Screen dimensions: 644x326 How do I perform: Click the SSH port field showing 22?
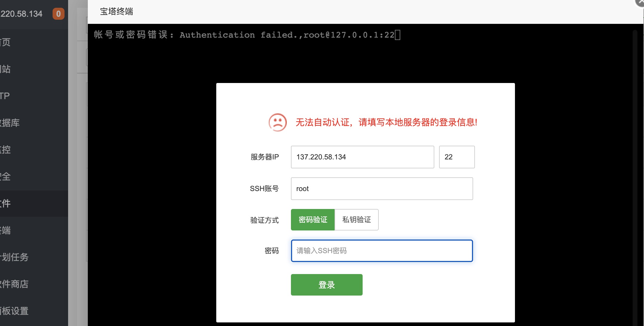(457, 157)
